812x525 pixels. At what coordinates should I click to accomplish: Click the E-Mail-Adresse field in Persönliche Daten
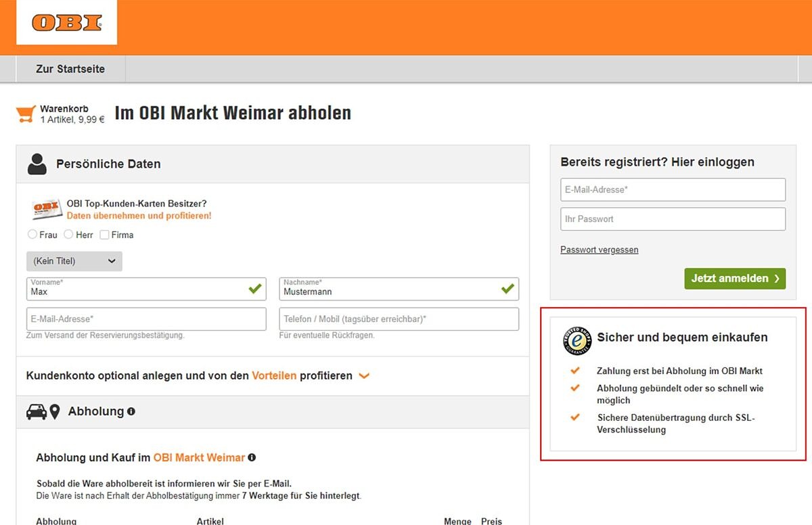click(x=146, y=319)
